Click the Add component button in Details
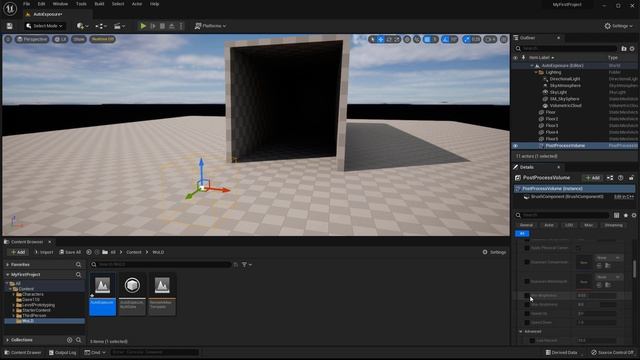The height and width of the screenshot is (360, 640). coord(593,178)
